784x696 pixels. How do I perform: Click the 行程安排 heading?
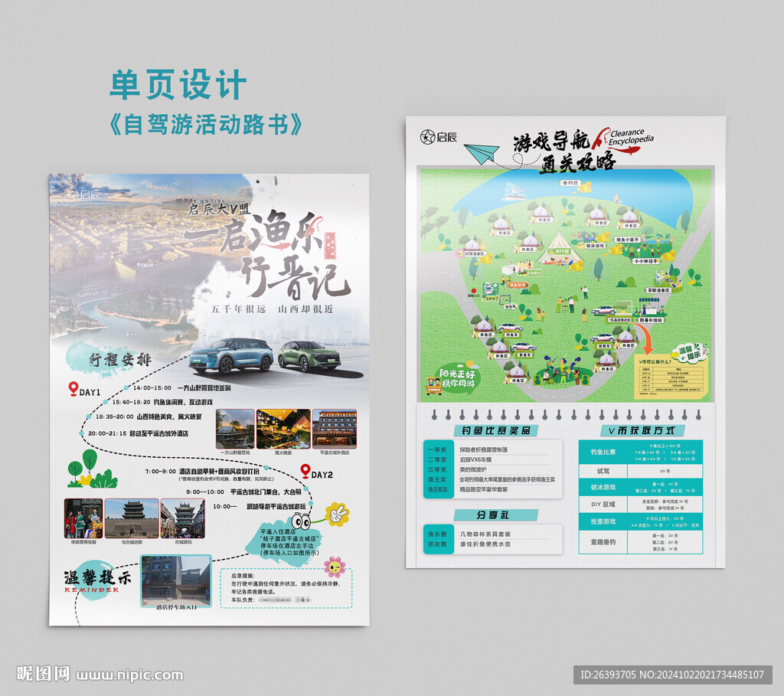pos(120,360)
